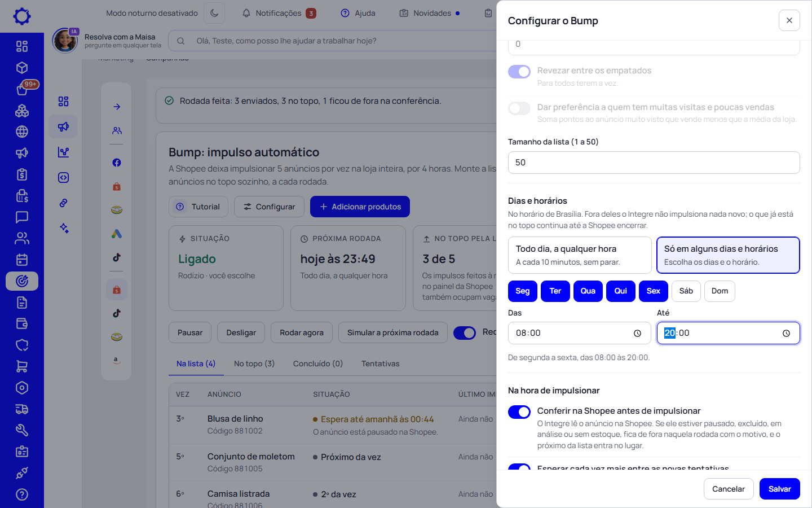The height and width of the screenshot is (508, 812).
Task: Click the "Simular a próxima rodada" button
Action: pyautogui.click(x=393, y=332)
